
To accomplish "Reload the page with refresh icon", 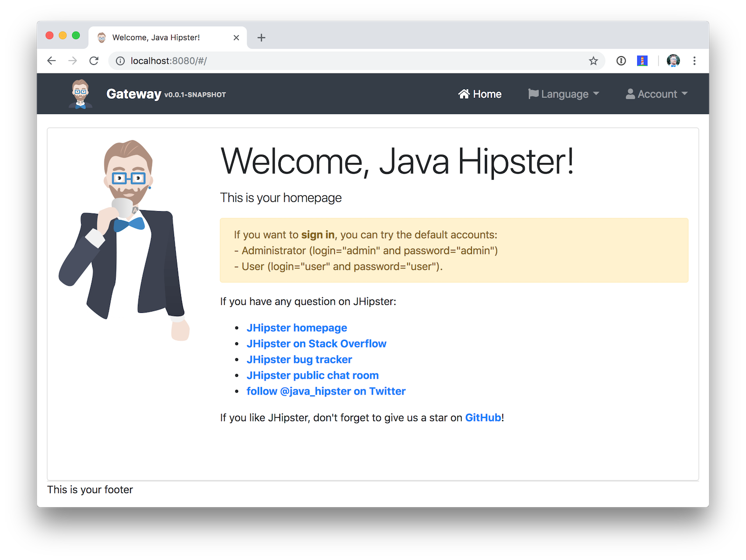I will click(x=94, y=61).
